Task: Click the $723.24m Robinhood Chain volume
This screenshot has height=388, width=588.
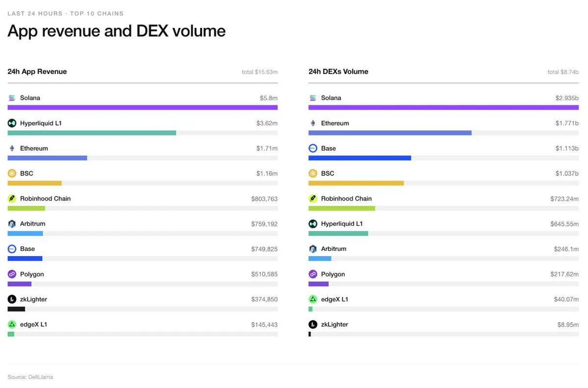Action: [564, 199]
